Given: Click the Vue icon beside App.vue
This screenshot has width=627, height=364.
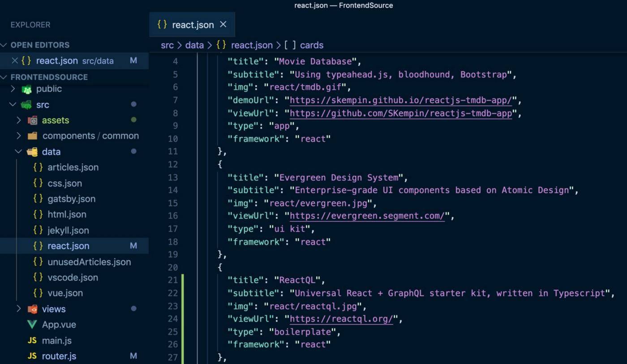Looking at the screenshot, I should point(32,325).
